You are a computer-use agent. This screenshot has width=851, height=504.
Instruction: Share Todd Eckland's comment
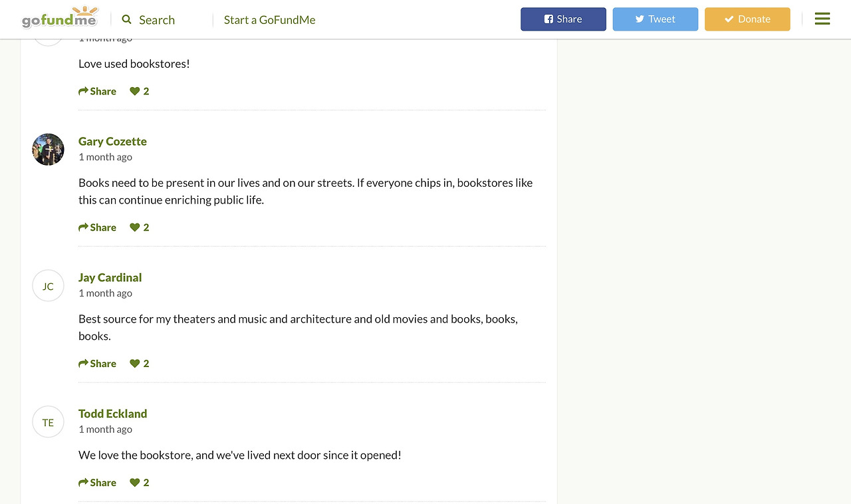coord(97,483)
